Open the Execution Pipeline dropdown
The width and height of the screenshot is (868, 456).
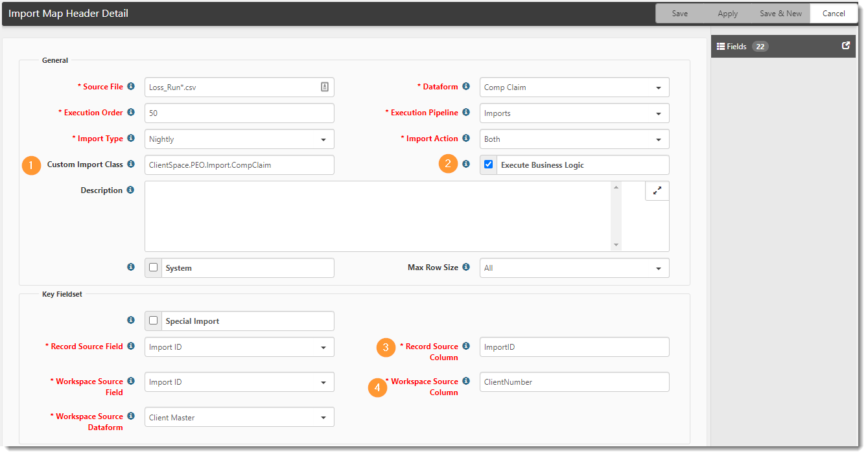pos(574,113)
